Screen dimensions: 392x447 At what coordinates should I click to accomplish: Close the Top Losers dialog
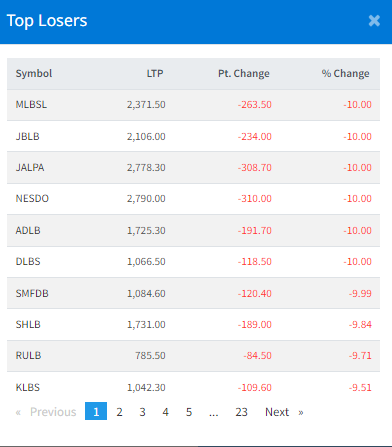point(374,21)
